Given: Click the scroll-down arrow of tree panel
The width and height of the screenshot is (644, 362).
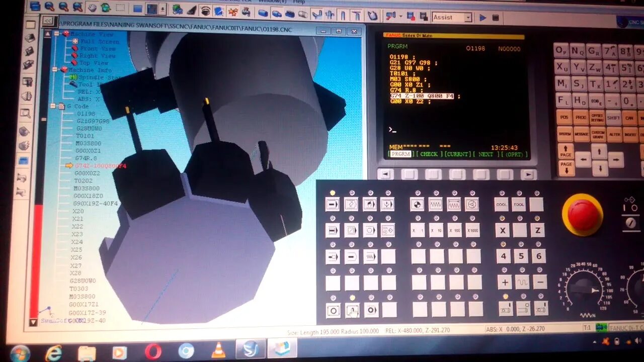Looking at the screenshot, I should tap(33, 322).
